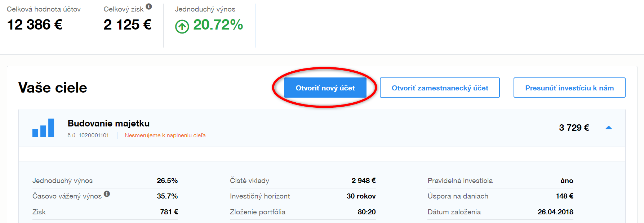Screen dimensions: 644x223
Task: Click the 3 729 € goal balance
Action: pyautogui.click(x=574, y=128)
